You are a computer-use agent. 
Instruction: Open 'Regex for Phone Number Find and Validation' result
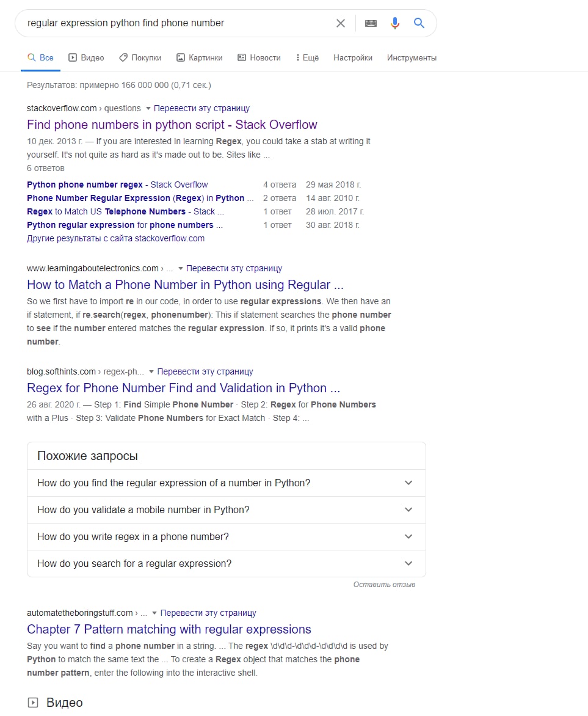(184, 388)
